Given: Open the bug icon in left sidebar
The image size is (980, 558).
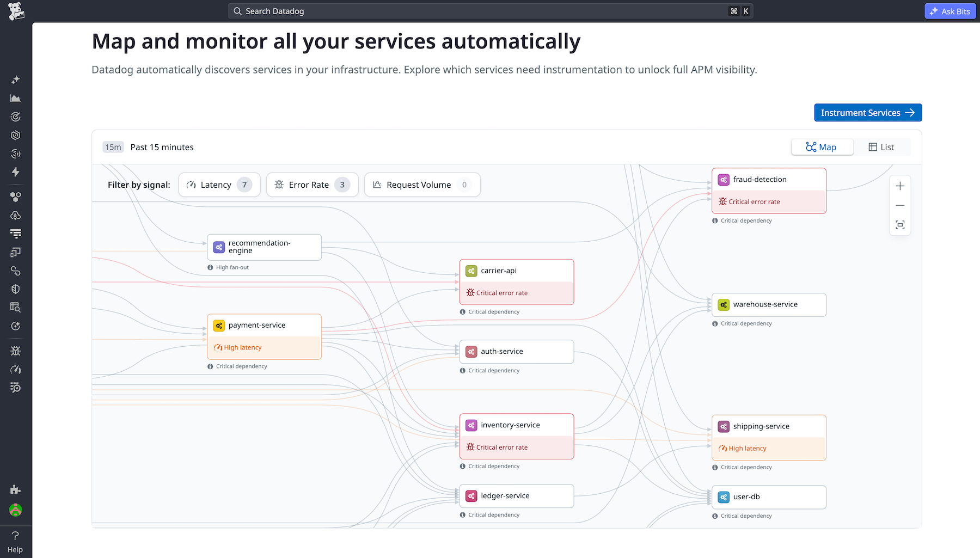Looking at the screenshot, I should tap(16, 351).
